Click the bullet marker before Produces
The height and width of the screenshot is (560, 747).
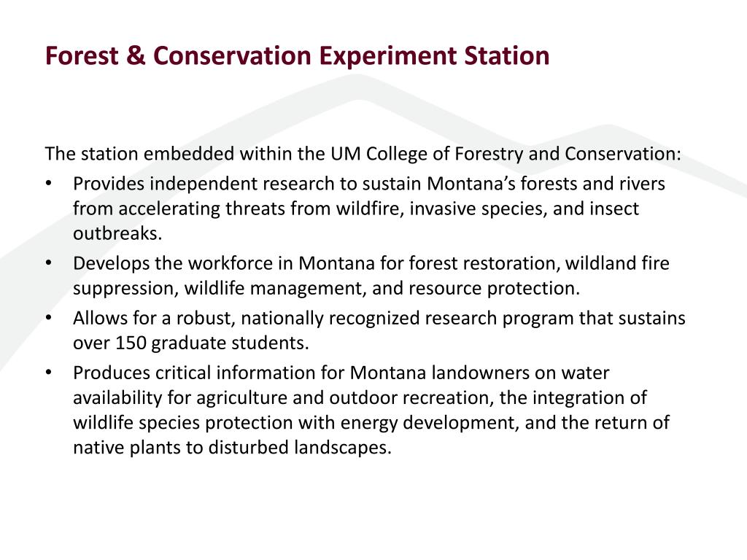(x=48, y=373)
